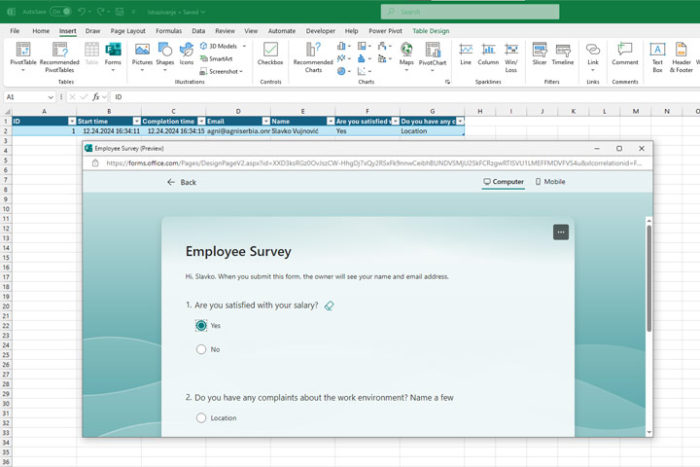Open the Completion time filter dropdown
The image size is (700, 467).
(x=201, y=121)
